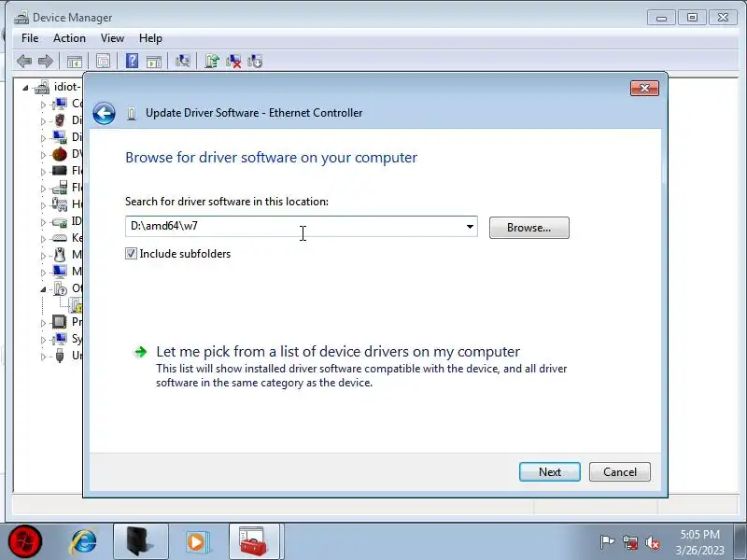Click the muted volume tray icon
This screenshot has height=560, width=747.
click(653, 542)
